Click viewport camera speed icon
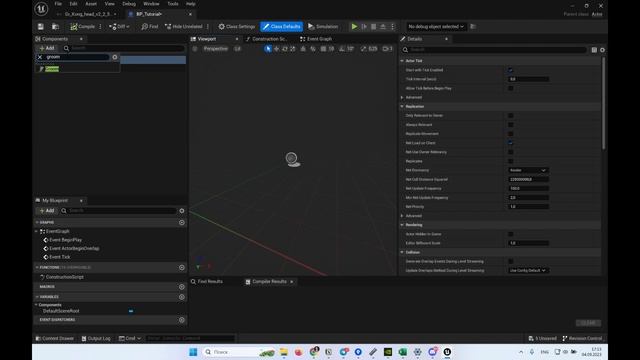The width and height of the screenshot is (640, 360). coord(387,49)
